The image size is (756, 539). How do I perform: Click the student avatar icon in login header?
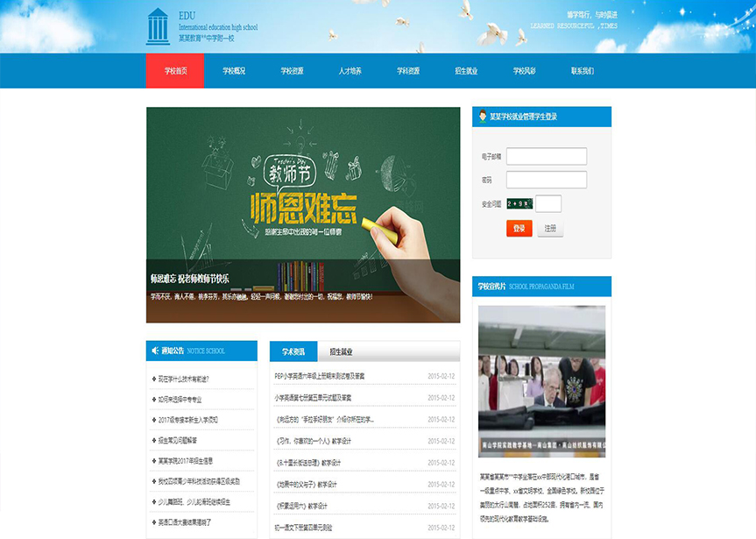coord(482,117)
